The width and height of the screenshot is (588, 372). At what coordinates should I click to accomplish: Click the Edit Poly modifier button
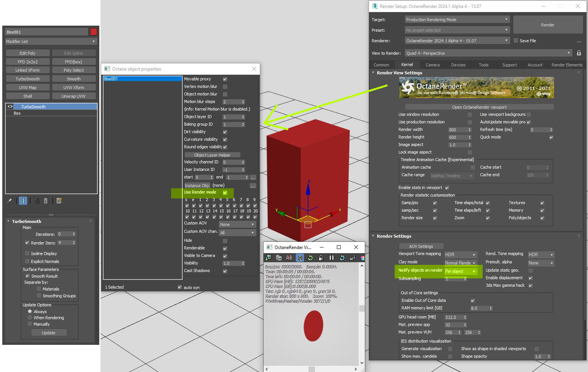click(28, 53)
